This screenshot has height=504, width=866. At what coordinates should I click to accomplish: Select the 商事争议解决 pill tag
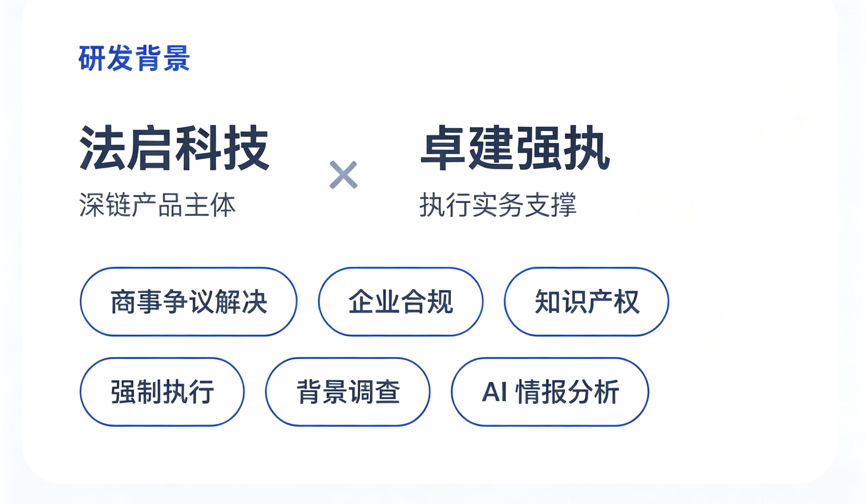pos(188,302)
